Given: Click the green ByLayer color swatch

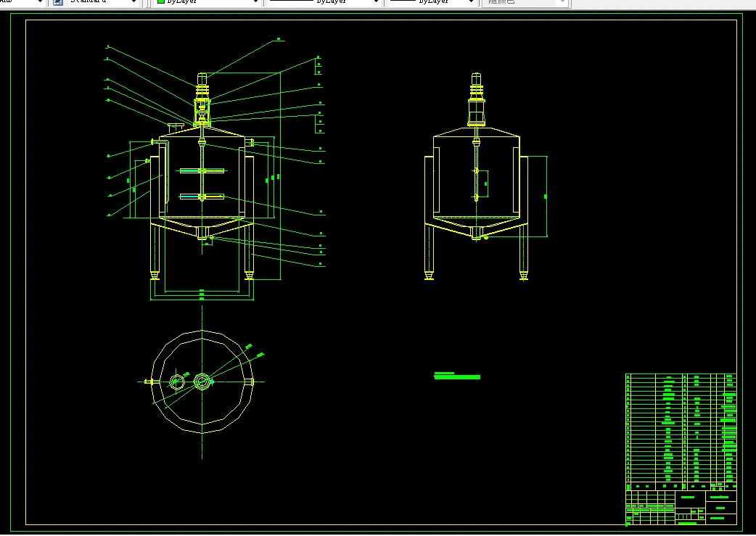Looking at the screenshot, I should coord(161,1).
